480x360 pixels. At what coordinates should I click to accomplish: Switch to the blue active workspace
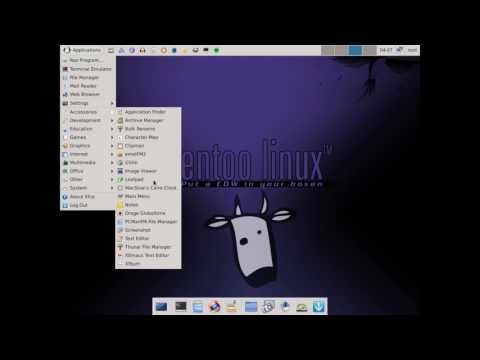point(356,50)
